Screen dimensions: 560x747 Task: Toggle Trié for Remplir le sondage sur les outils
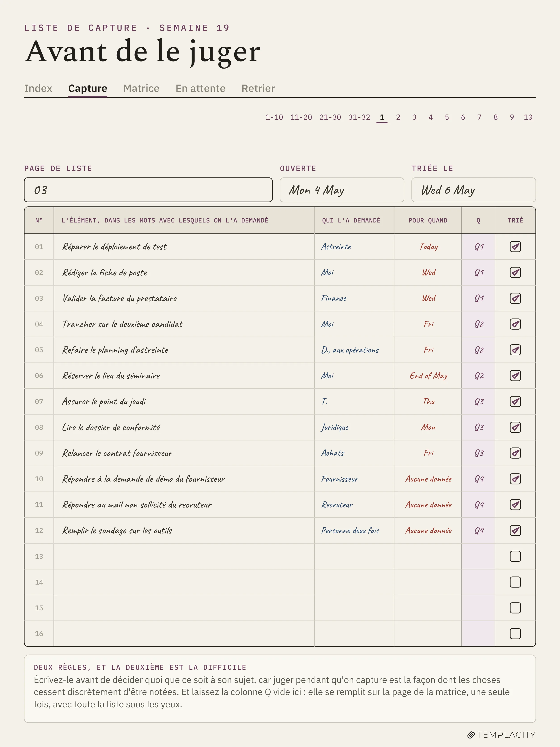[515, 531]
